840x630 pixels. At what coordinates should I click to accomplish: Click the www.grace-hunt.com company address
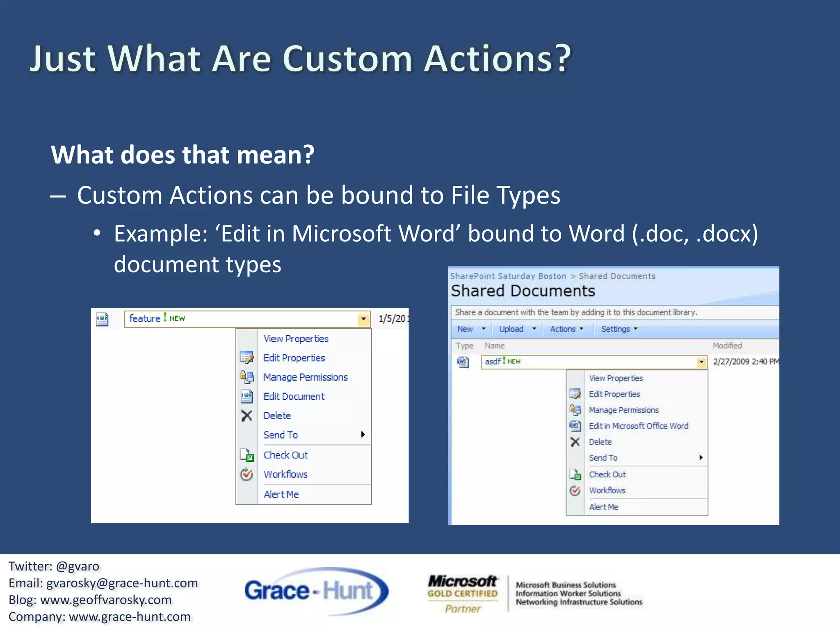[x=130, y=617]
